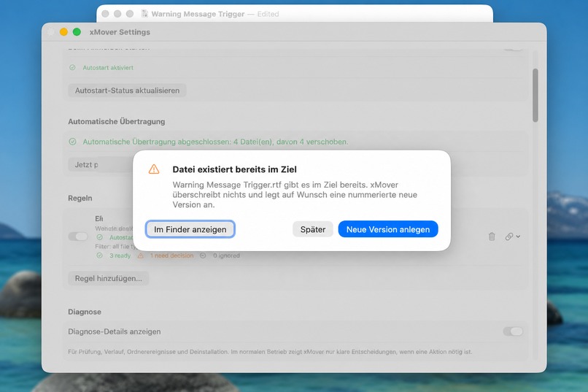
Task: Click the '3 ready' status text
Action: point(120,255)
